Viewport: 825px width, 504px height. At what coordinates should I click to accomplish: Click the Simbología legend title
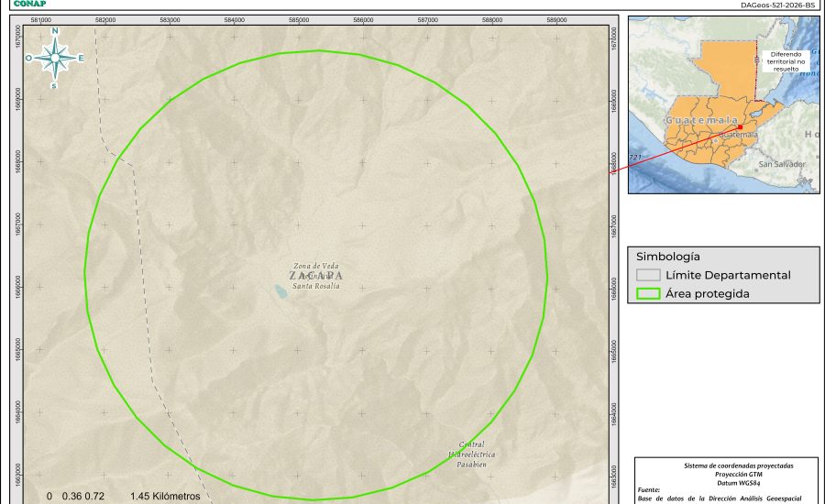pyautogui.click(x=668, y=257)
